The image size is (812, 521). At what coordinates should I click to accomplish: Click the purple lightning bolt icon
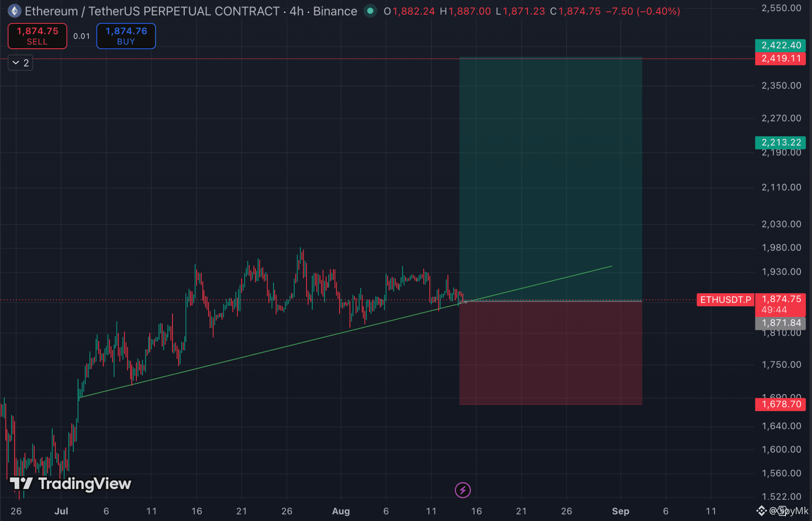pos(463,490)
